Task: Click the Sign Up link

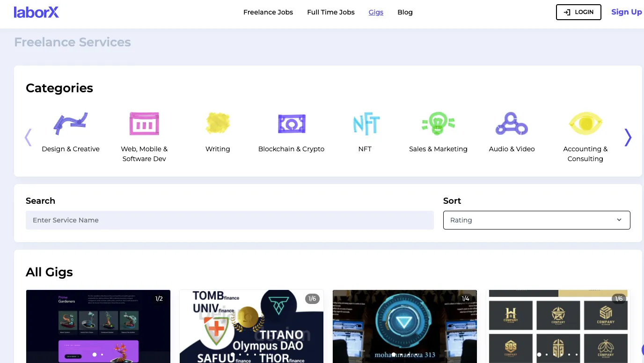Action: (x=626, y=12)
